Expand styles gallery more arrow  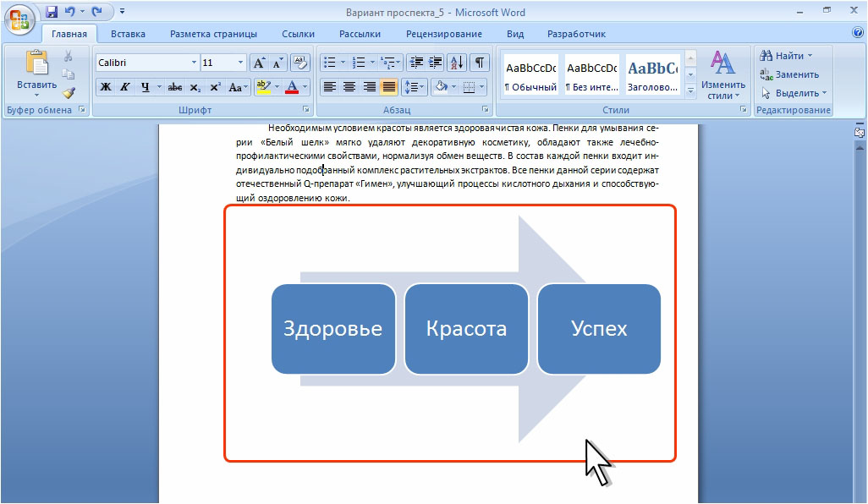pyautogui.click(x=690, y=90)
